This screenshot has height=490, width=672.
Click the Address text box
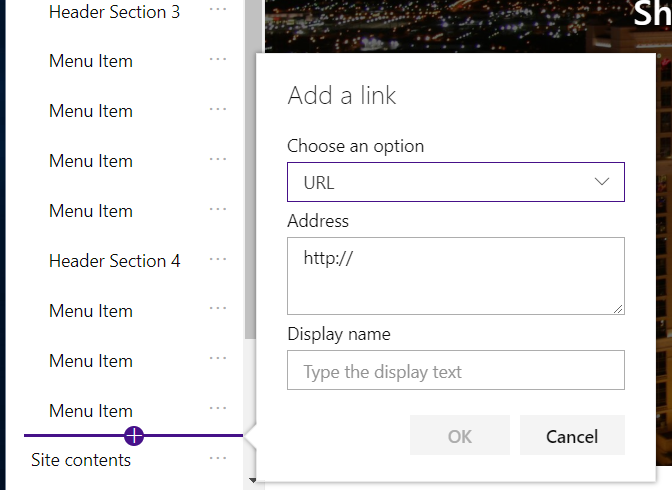[x=456, y=276]
